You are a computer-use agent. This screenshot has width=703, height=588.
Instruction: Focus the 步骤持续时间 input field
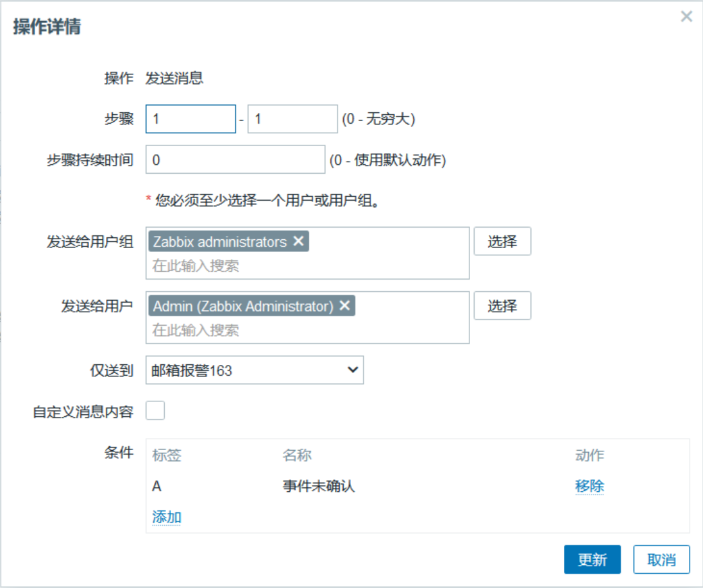pyautogui.click(x=235, y=160)
